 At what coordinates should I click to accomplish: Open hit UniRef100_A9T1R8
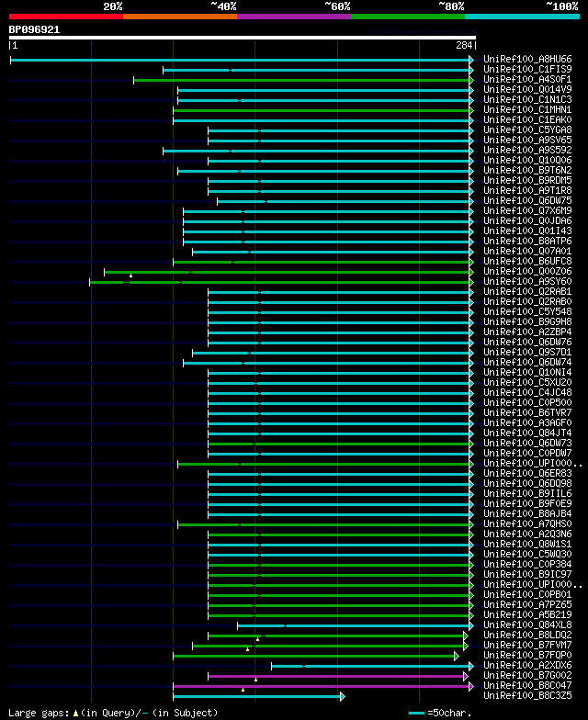pos(527,191)
